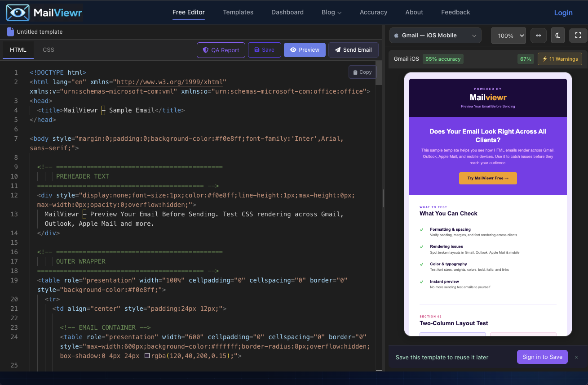Go to Templates page

pos(238,12)
